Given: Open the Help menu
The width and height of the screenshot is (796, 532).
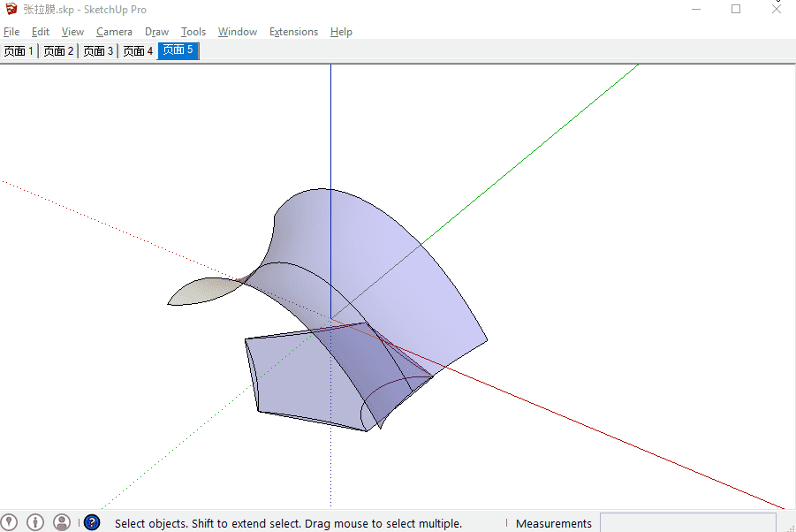Looking at the screenshot, I should (x=341, y=32).
